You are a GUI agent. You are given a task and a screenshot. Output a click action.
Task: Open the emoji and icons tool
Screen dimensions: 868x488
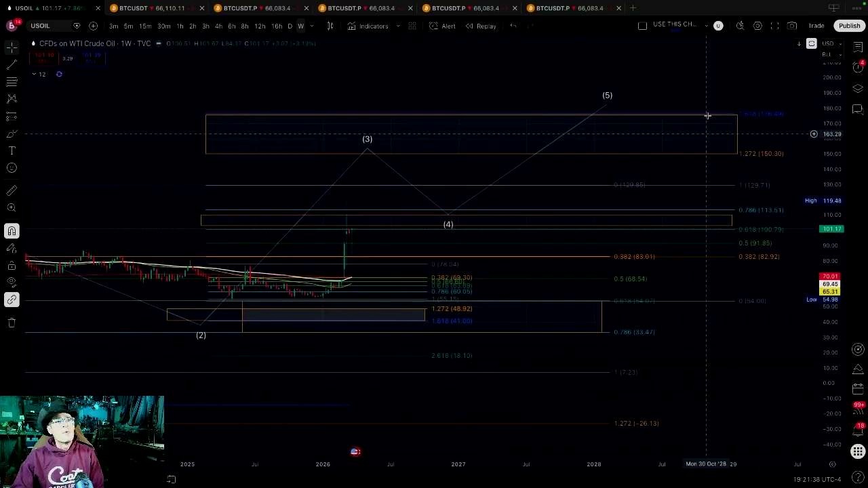(12, 168)
